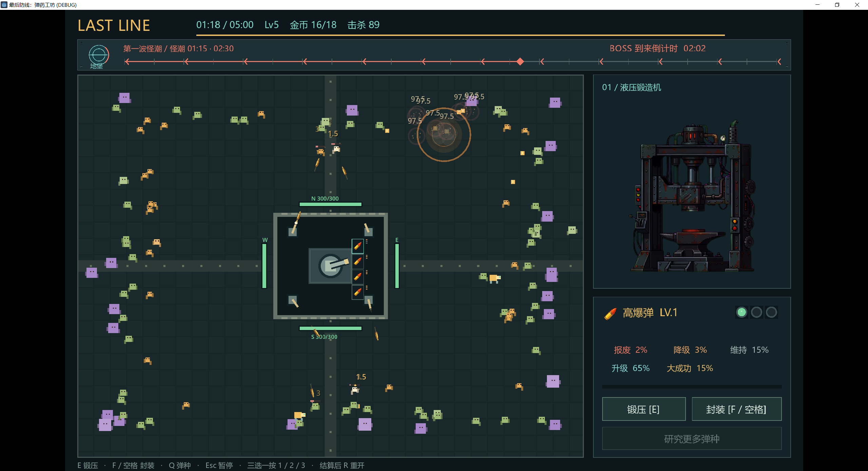
Task: Click the 01 / 液压锻造机 panel title
Action: [631, 87]
